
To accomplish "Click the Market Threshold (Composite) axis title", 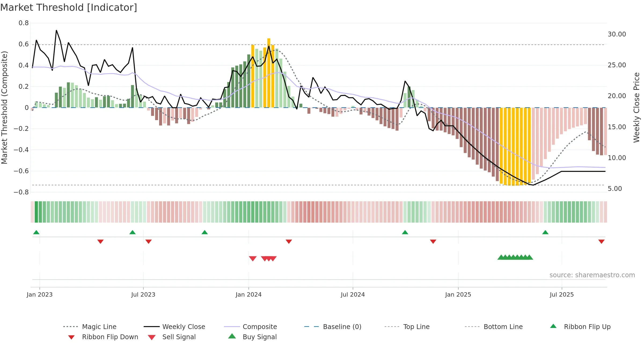I will [4, 107].
